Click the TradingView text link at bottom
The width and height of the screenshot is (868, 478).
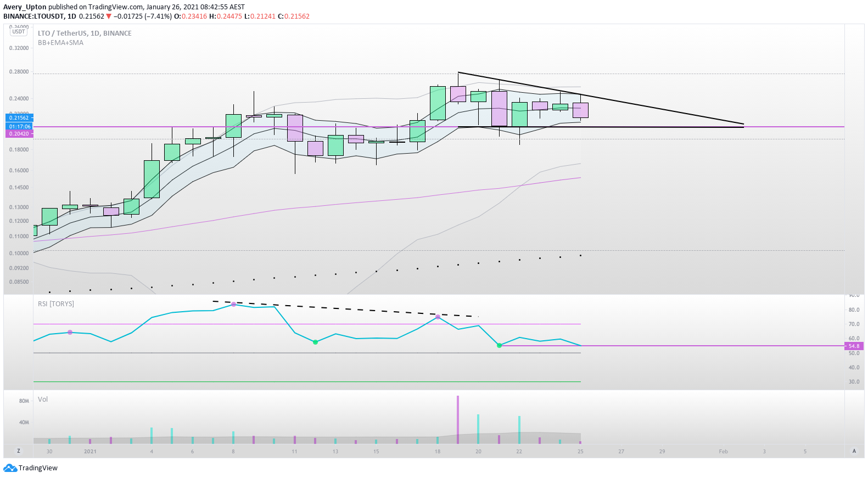pos(38,468)
